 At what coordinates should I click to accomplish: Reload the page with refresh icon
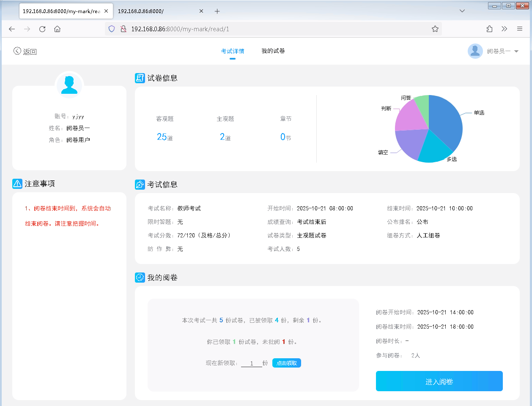[x=42, y=29]
